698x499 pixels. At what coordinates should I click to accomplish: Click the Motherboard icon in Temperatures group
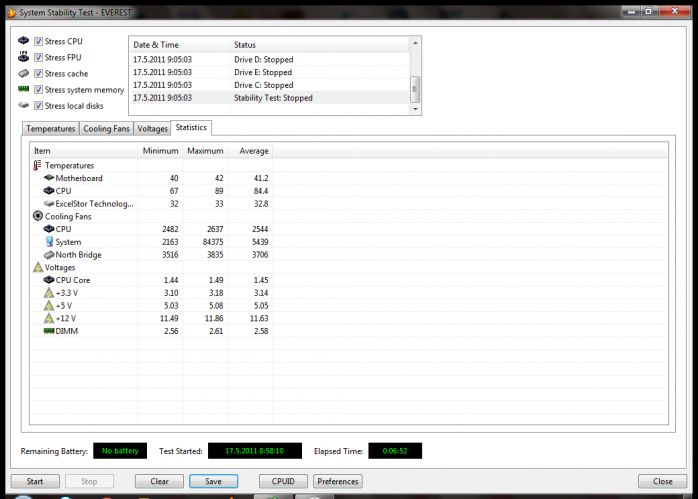(49, 178)
